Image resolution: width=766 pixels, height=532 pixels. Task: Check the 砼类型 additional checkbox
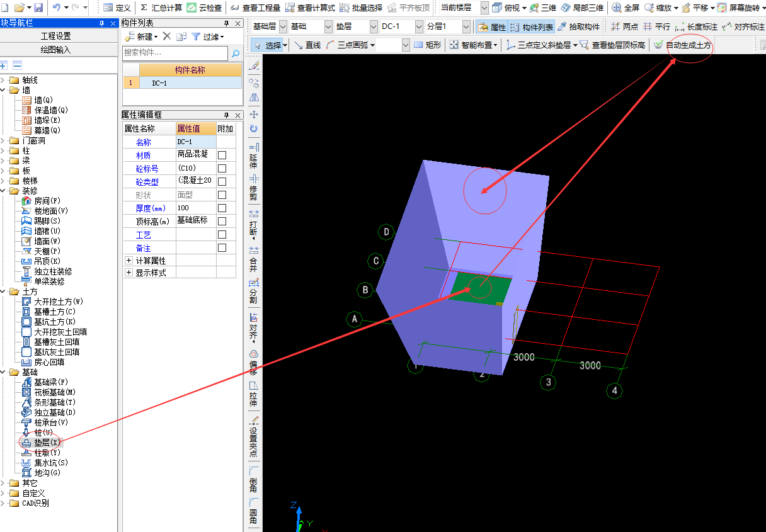(x=222, y=181)
